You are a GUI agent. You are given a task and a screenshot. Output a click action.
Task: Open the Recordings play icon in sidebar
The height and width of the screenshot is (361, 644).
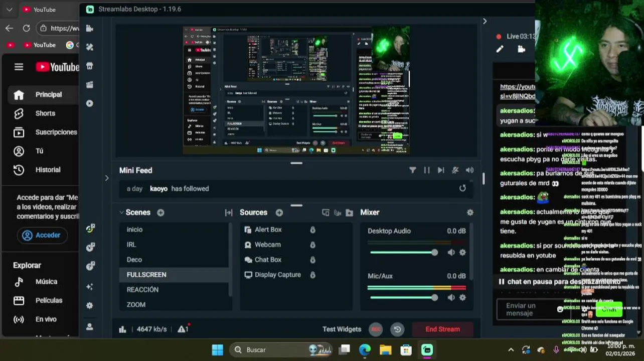(x=90, y=103)
